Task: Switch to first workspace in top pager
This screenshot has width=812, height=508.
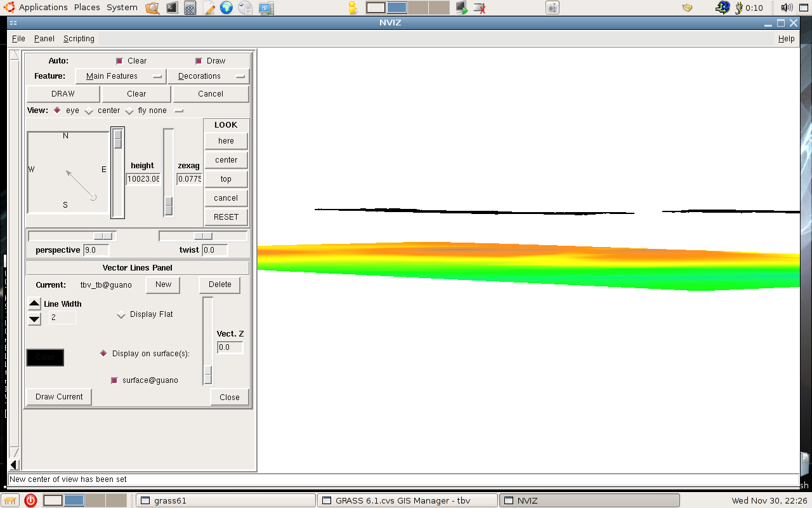Action: click(x=376, y=8)
